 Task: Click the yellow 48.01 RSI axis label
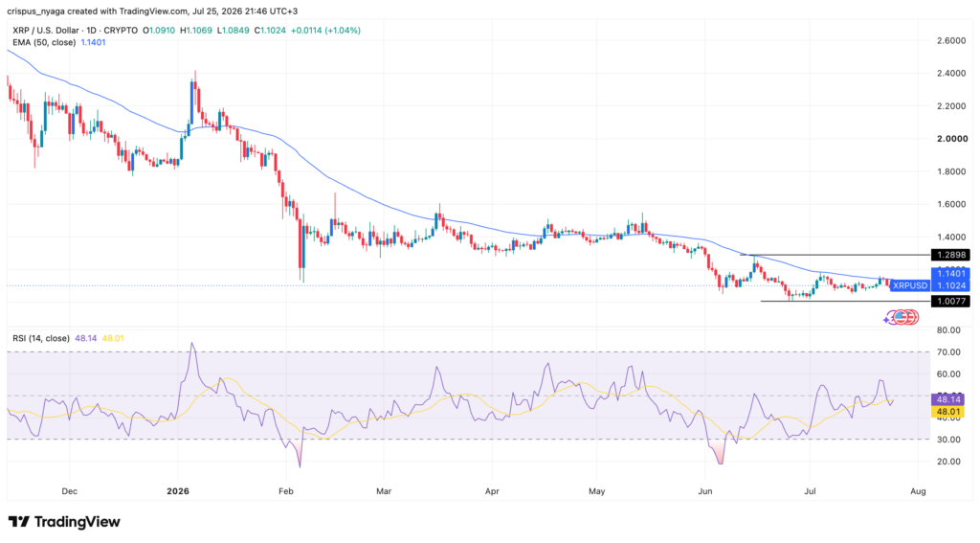click(948, 412)
